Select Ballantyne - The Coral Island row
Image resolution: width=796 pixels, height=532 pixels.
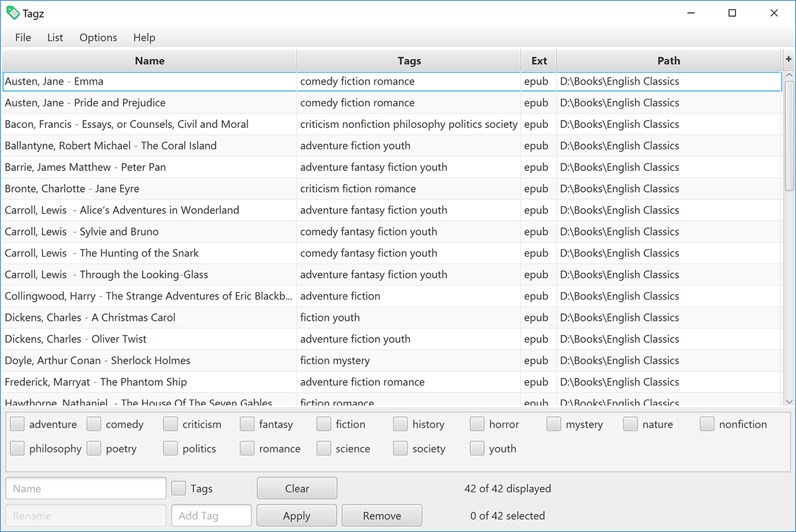[392, 145]
